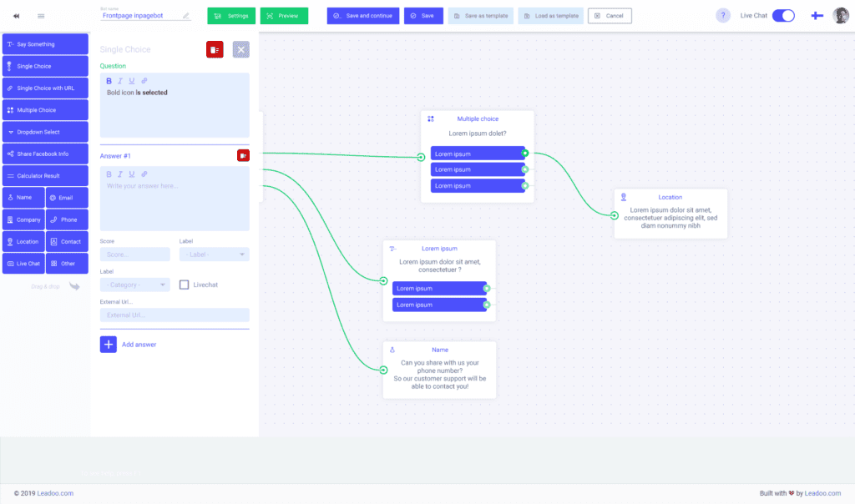This screenshot has width=855, height=504.
Task: Click the Save and continue button
Action: coord(362,15)
